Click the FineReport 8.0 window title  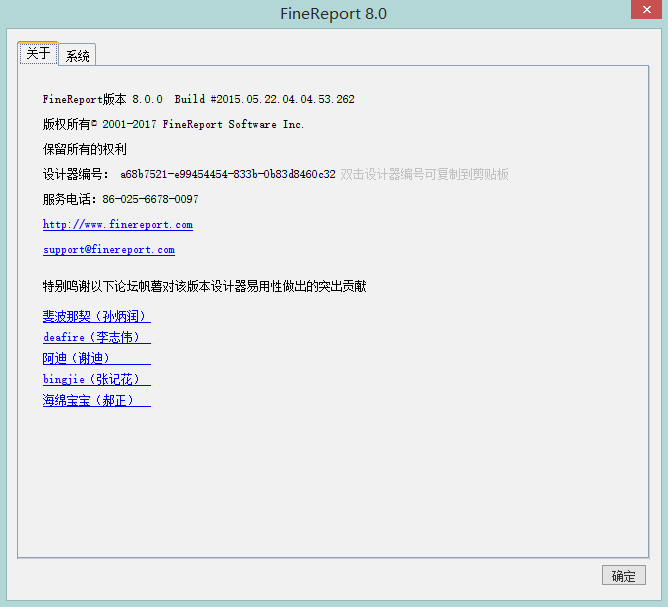(x=334, y=14)
